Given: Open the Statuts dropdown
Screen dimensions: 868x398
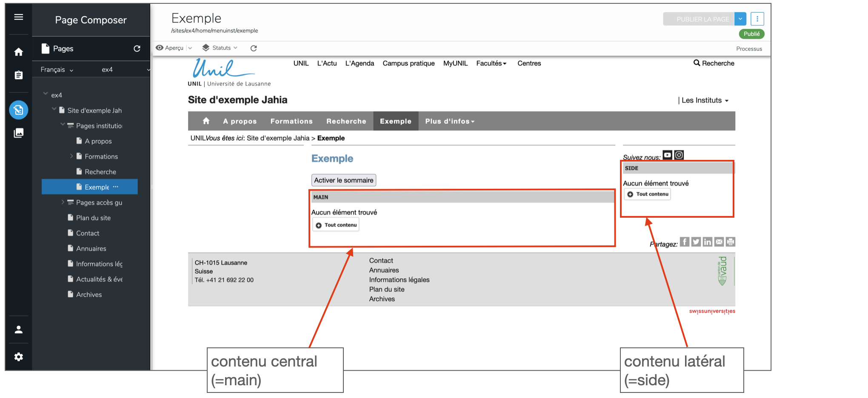Looking at the screenshot, I should click(x=220, y=48).
